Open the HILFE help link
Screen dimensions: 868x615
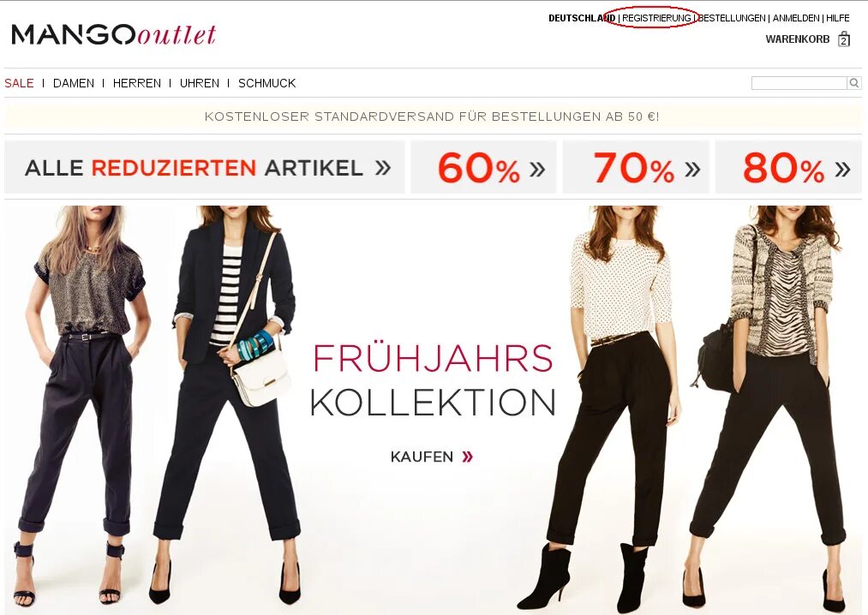point(837,18)
